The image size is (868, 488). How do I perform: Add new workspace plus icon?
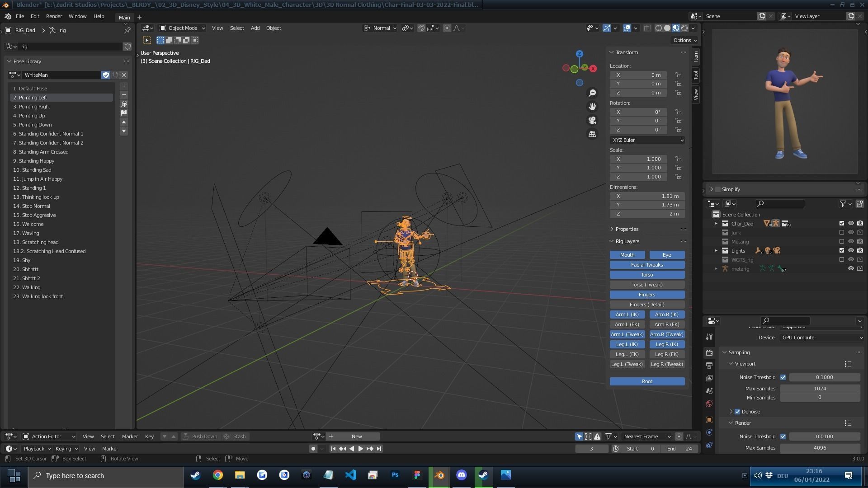139,17
